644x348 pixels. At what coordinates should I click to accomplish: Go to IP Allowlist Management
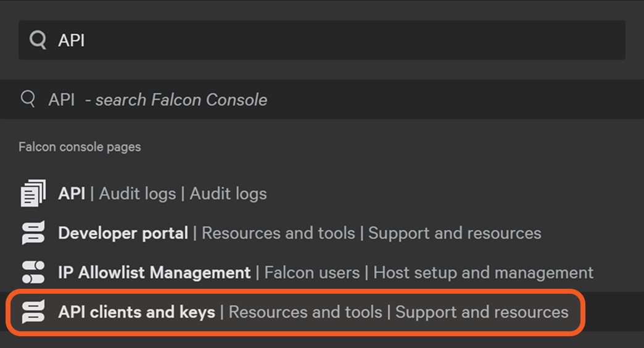(154, 272)
